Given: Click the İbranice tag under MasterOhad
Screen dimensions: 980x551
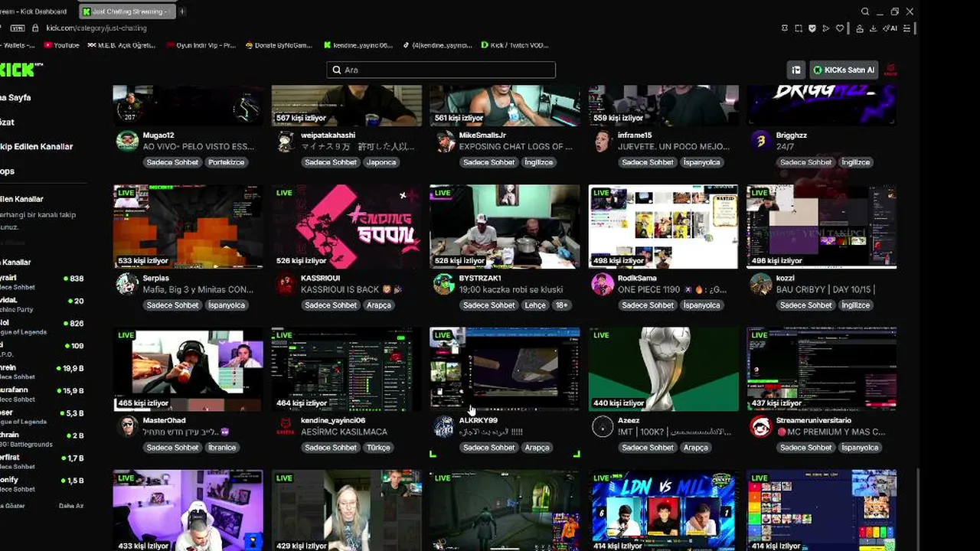Looking at the screenshot, I should pos(222,448).
